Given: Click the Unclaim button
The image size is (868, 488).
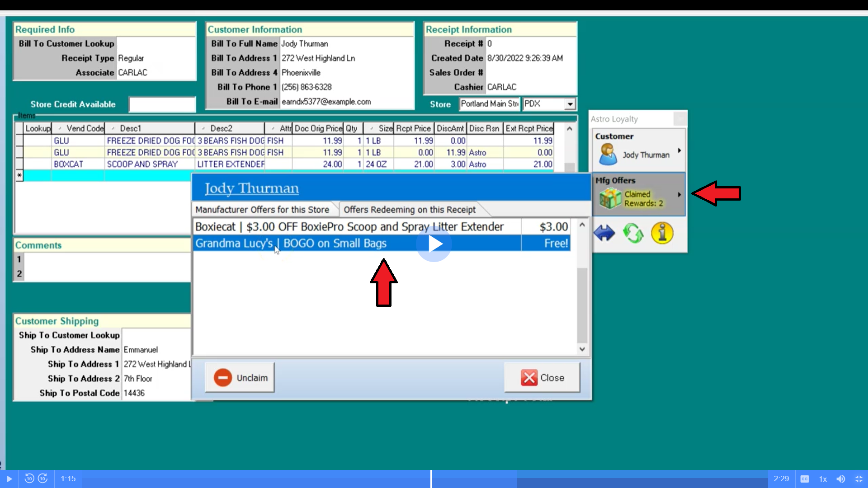Looking at the screenshot, I should 240,378.
